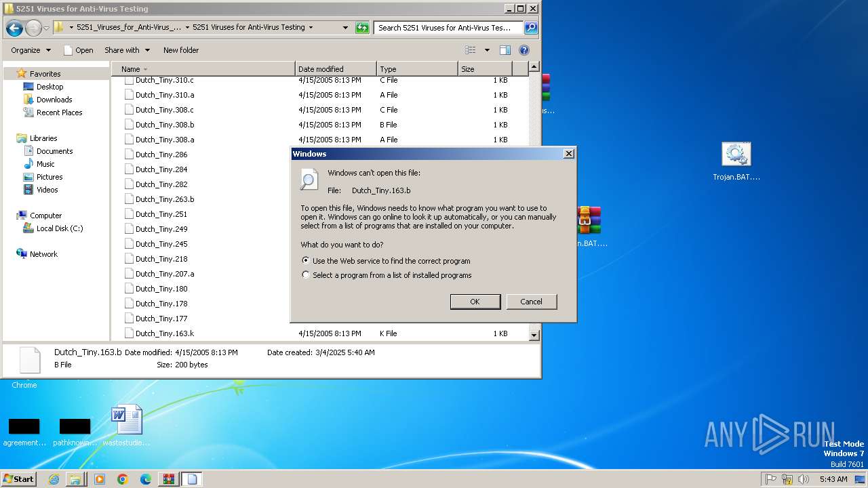
Task: Select file Dutch_Tiny.263.b
Action: 165,199
